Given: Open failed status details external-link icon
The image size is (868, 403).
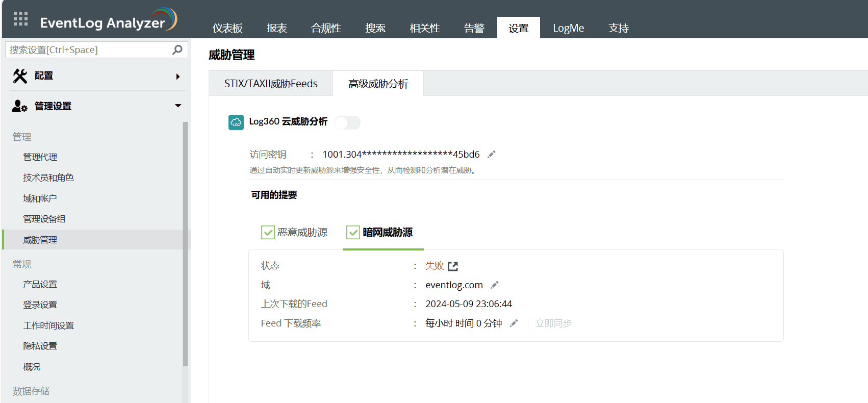Looking at the screenshot, I should tap(453, 266).
